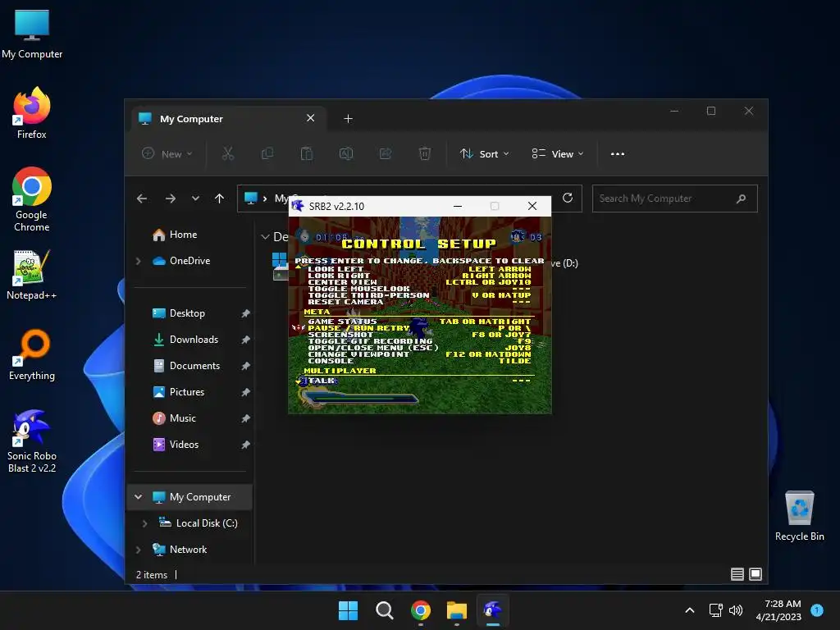The height and width of the screenshot is (630, 840).
Task: Close the My Computer tab
Action: (310, 118)
